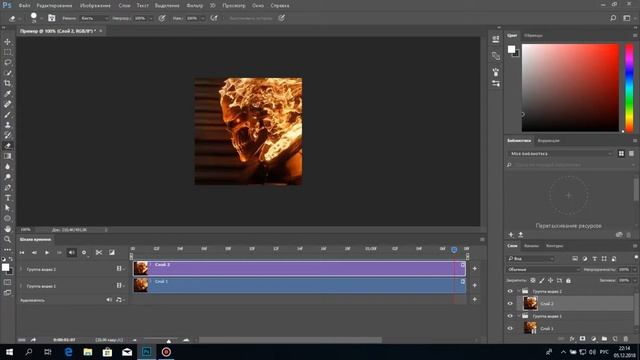Hide the Слой 1 layer

510,328
